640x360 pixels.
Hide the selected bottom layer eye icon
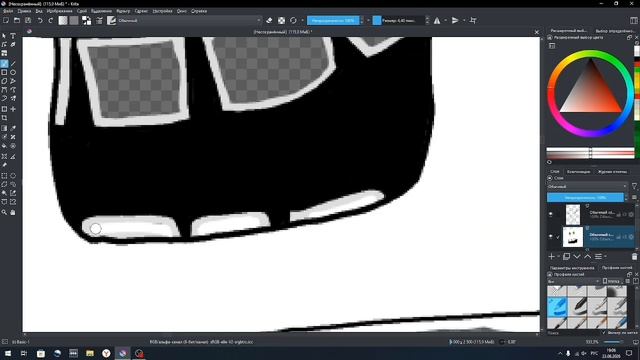(x=551, y=236)
